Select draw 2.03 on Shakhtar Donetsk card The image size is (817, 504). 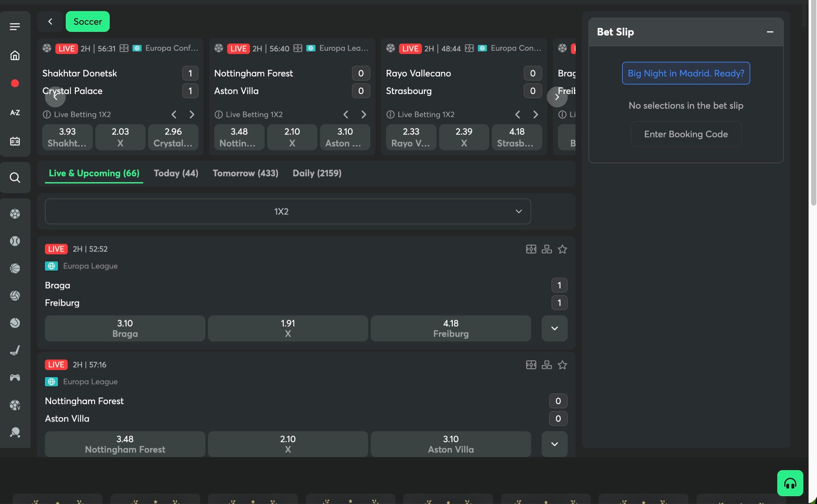pyautogui.click(x=120, y=137)
